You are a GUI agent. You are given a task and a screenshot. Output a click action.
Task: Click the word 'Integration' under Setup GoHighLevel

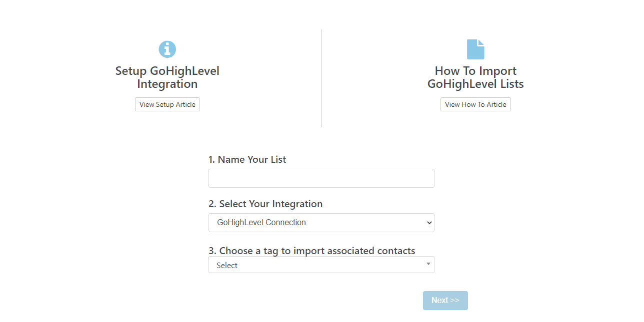pos(167,84)
